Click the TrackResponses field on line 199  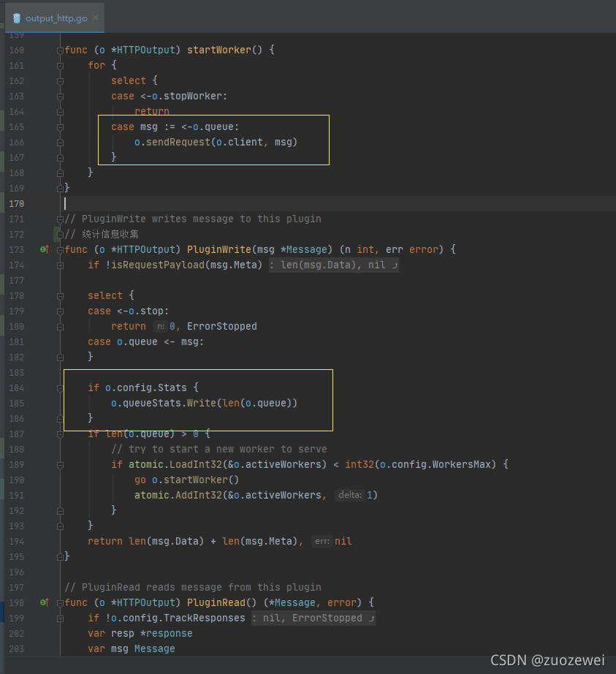click(204, 618)
